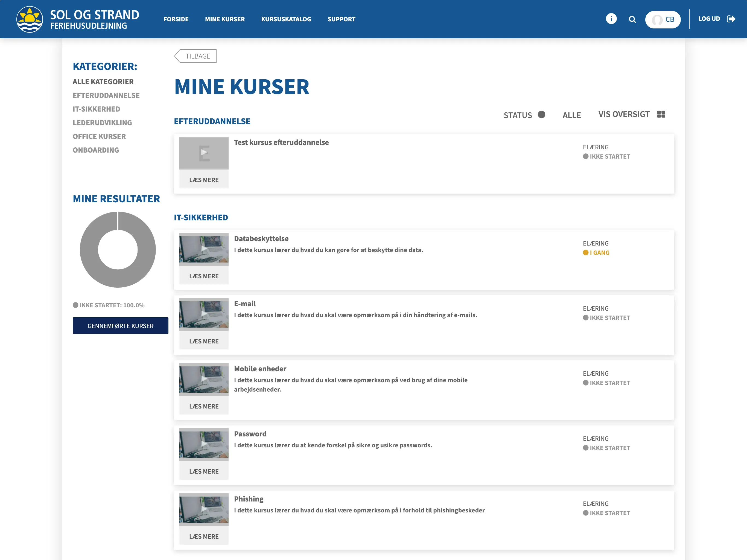Click the Gennemførte Kurser button
Screen dimensions: 747x560
pos(120,326)
